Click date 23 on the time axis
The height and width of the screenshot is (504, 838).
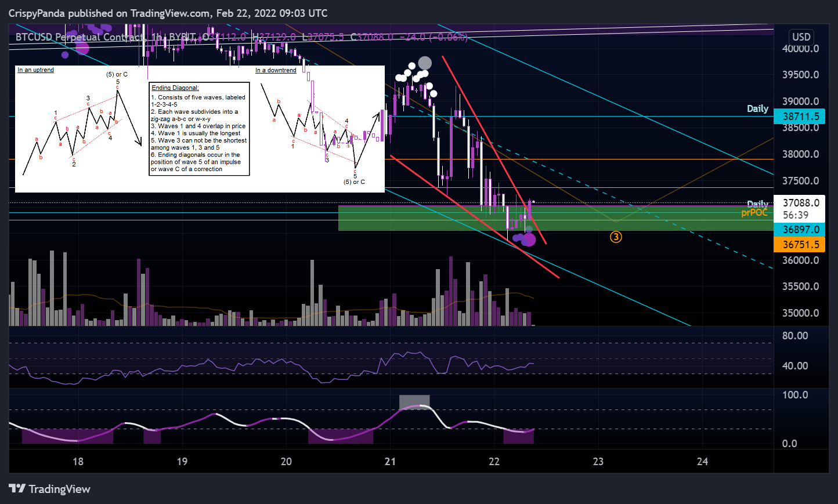598,462
